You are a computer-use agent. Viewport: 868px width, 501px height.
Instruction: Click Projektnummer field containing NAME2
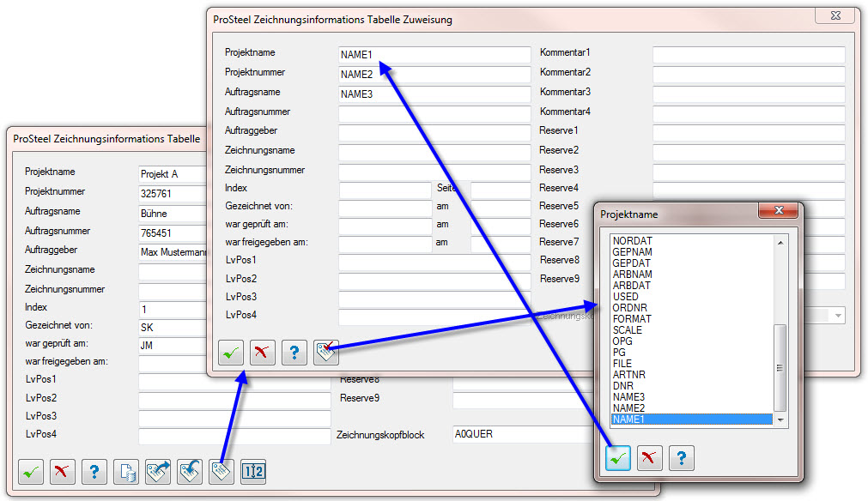coord(434,74)
